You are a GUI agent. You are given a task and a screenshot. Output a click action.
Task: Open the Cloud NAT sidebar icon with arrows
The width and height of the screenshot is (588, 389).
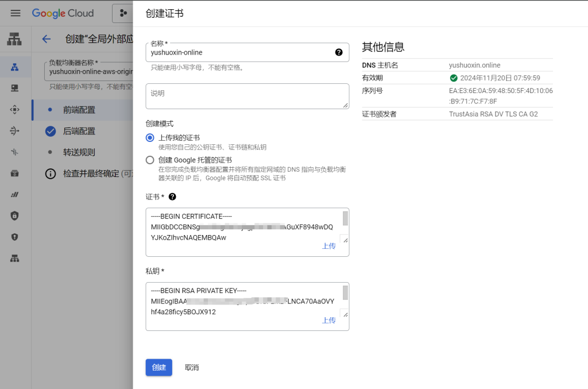pos(15,131)
